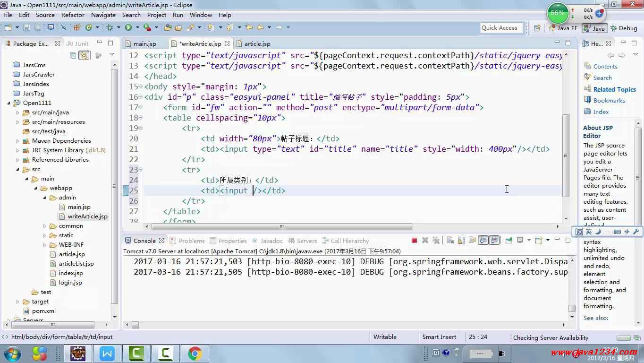This screenshot has height=363, width=644.
Task: Toggle fold marker on line 23 tr tag
Action: pos(141,170)
